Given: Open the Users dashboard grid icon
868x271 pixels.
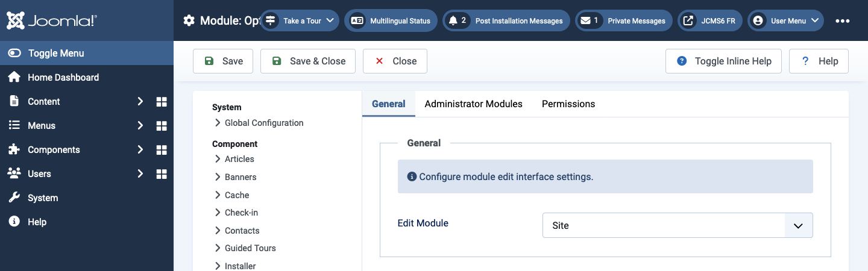Looking at the screenshot, I should pos(162,174).
